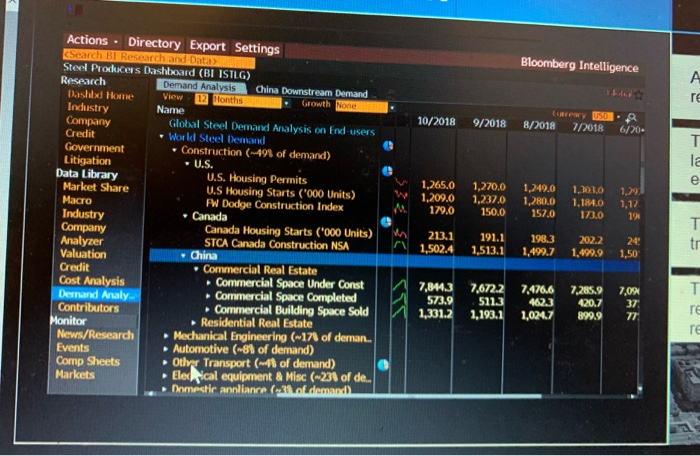Open pie chart icon for World Steel Demand
700x456 pixels.
coord(388,146)
